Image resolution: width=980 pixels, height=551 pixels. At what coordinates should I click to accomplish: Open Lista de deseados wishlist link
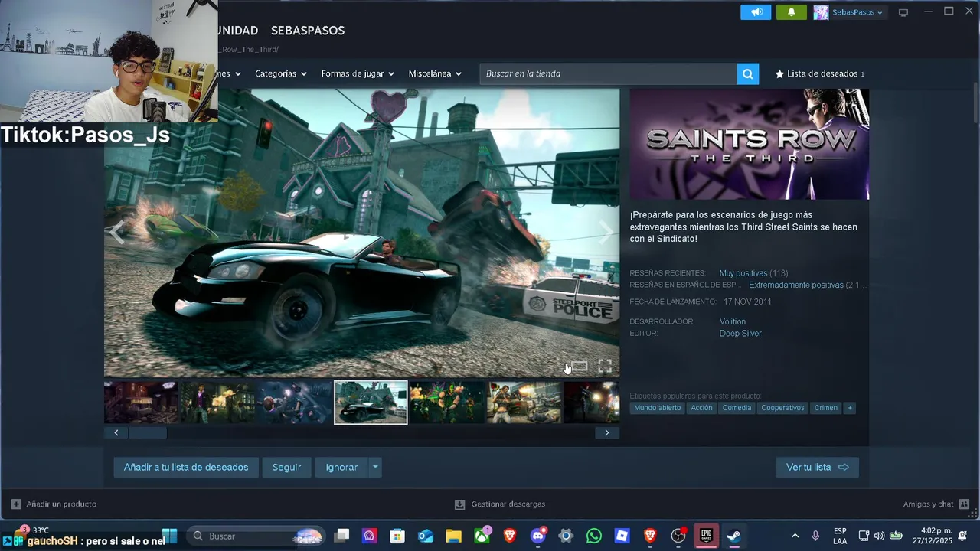point(820,73)
